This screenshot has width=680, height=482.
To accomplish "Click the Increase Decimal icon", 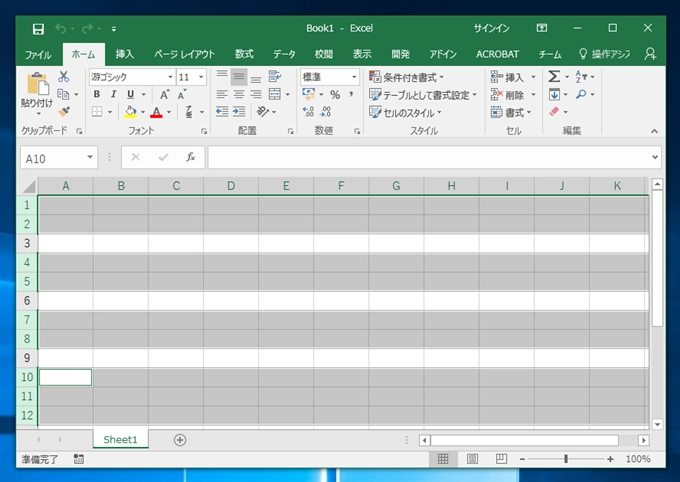I will coord(308,112).
